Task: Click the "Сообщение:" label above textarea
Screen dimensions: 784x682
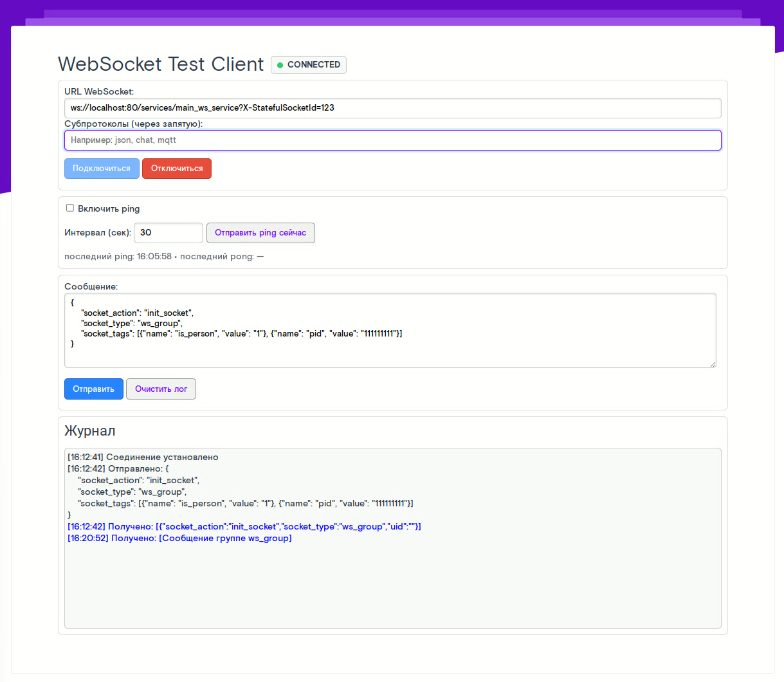Action: point(91,286)
